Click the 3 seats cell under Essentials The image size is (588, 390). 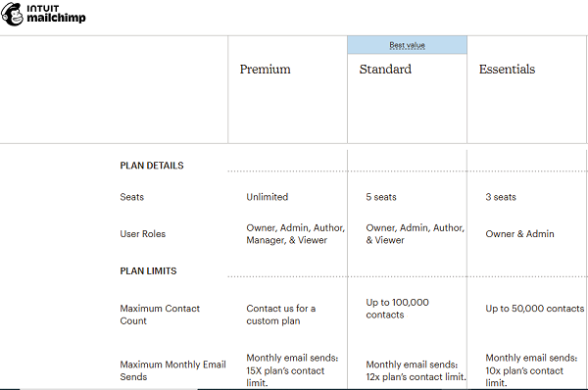[x=501, y=197]
